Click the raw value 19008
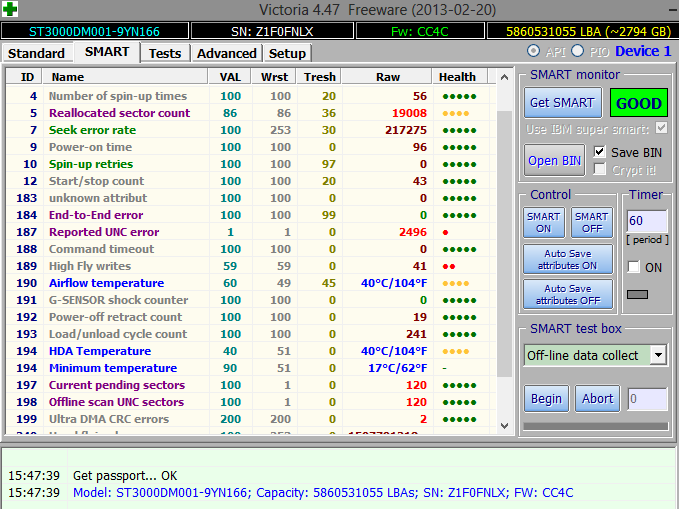The height and width of the screenshot is (509, 679). 409,113
